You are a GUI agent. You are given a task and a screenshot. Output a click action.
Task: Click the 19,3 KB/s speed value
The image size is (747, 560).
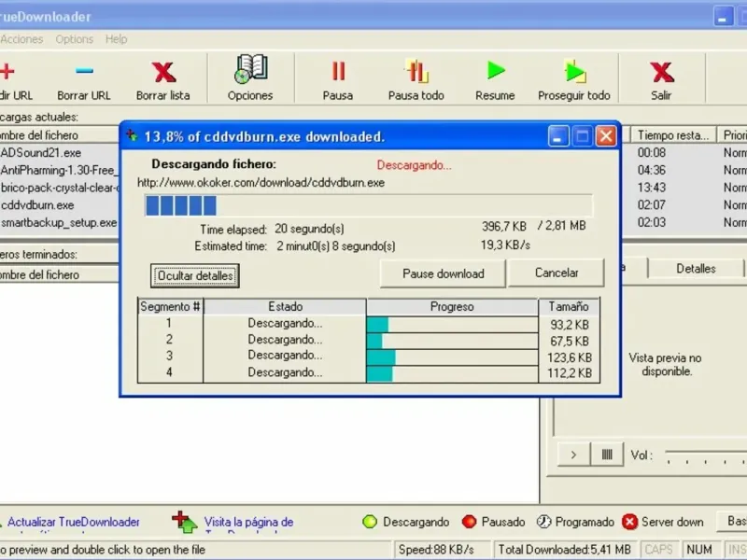505,245
